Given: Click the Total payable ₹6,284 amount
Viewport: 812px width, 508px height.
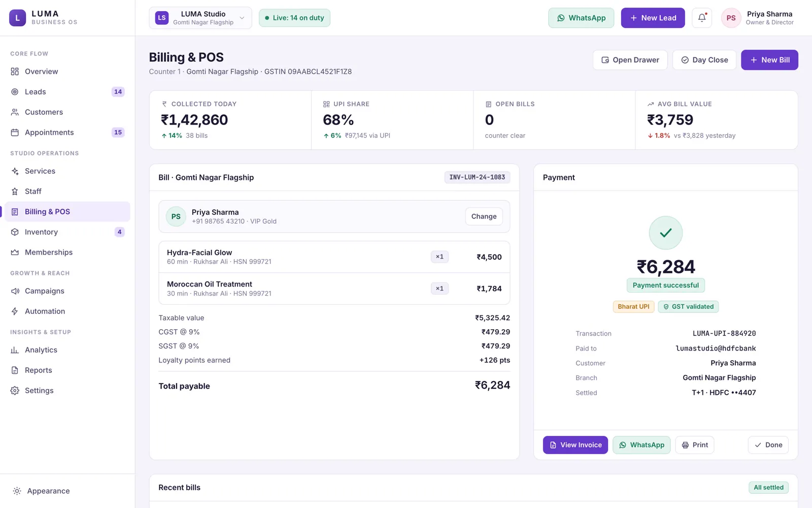Looking at the screenshot, I should [492, 386].
